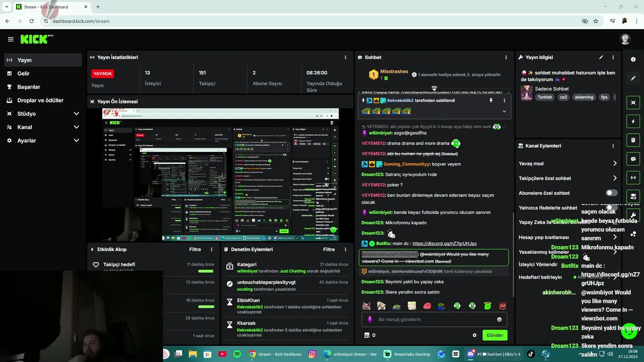Open Spotify from the taskbar
The width and height of the screenshot is (644, 362).
click(x=237, y=354)
